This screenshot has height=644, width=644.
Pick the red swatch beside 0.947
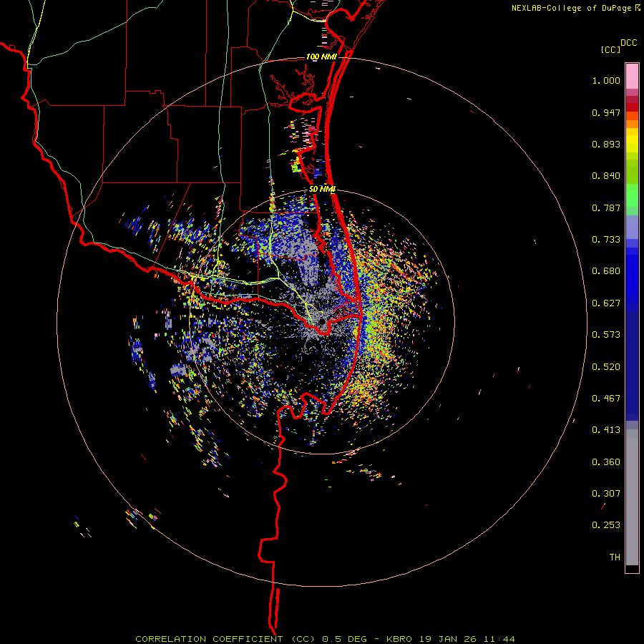pos(632,107)
